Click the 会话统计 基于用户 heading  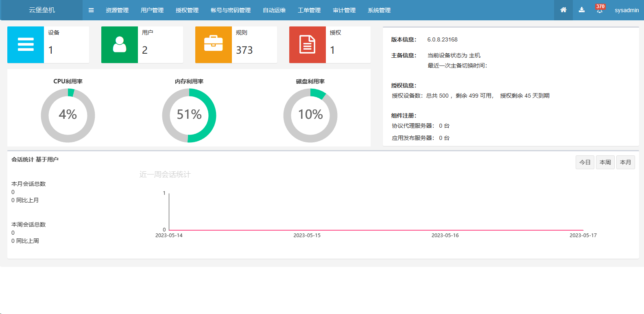(x=35, y=159)
